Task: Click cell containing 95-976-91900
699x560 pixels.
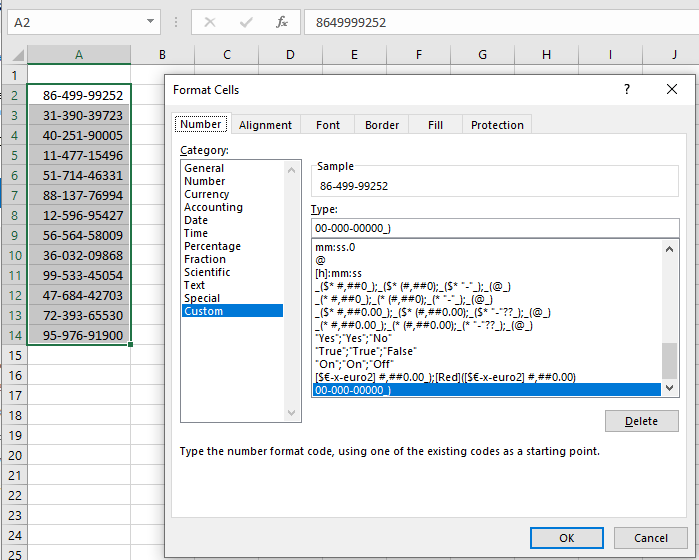Action: point(79,335)
